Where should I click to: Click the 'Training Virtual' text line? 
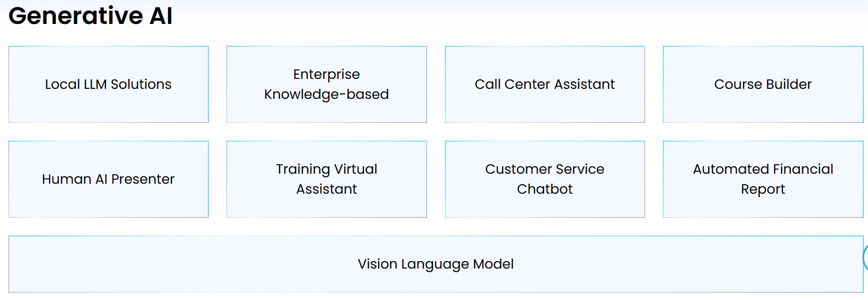[x=326, y=169]
